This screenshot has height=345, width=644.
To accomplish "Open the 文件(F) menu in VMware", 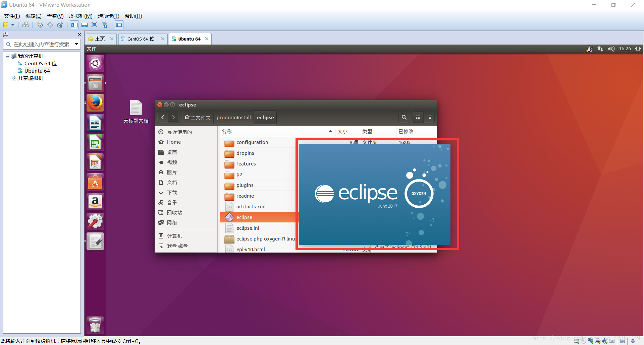I will click(x=12, y=16).
